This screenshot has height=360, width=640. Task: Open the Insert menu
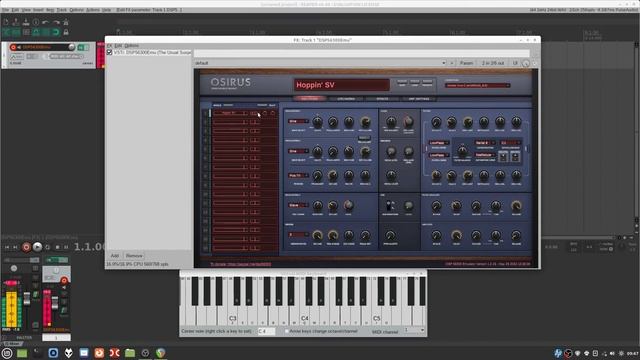pos(38,10)
